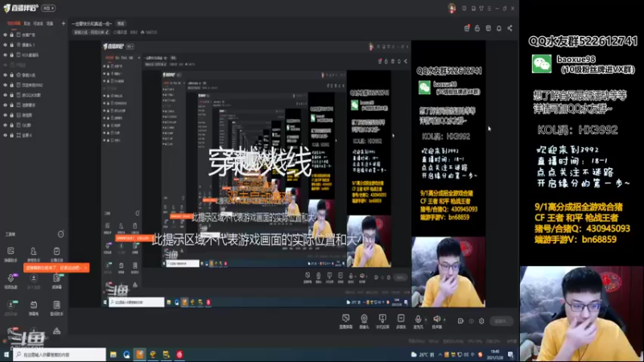Toggle the lock on 全屏 6 source
The height and width of the screenshot is (362, 644).
(x=11, y=135)
